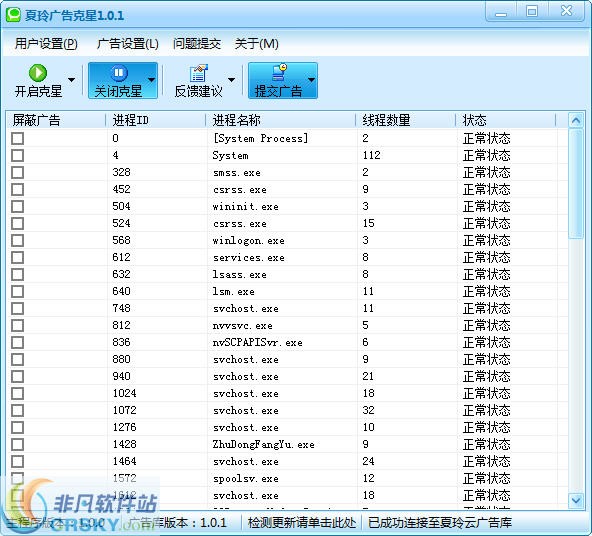The image size is (592, 536).
Task: Click 检测更新请单击此处 in status bar
Action: tap(302, 523)
